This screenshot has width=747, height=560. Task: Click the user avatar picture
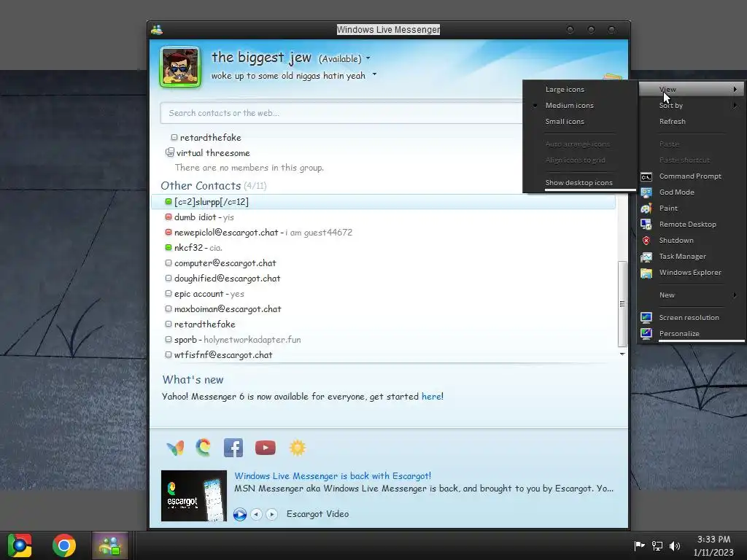pyautogui.click(x=180, y=66)
